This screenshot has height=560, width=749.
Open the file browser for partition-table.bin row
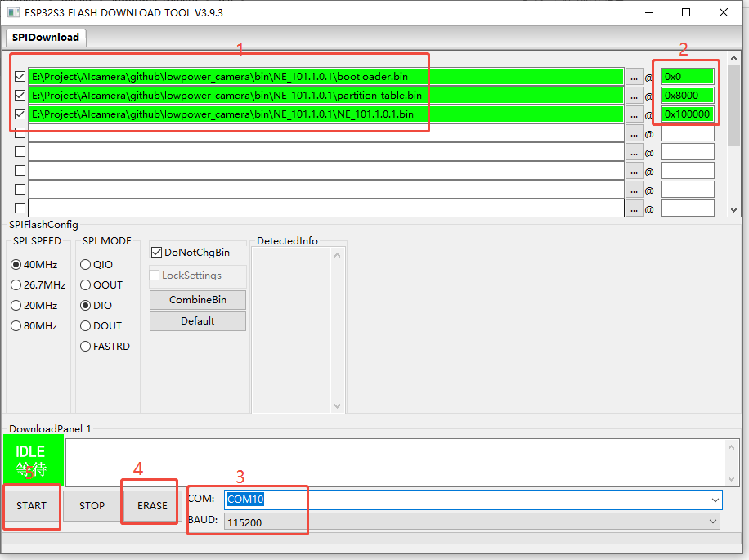635,95
